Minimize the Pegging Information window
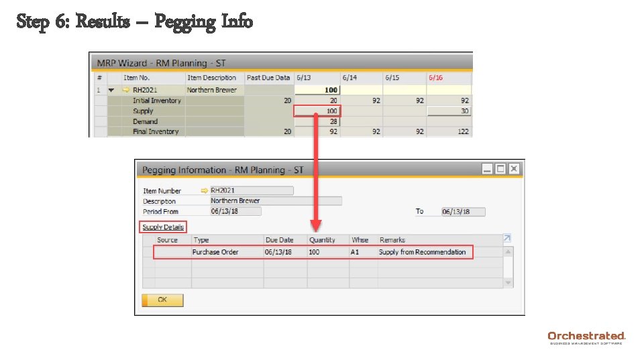The width and height of the screenshot is (644, 362). pyautogui.click(x=487, y=169)
